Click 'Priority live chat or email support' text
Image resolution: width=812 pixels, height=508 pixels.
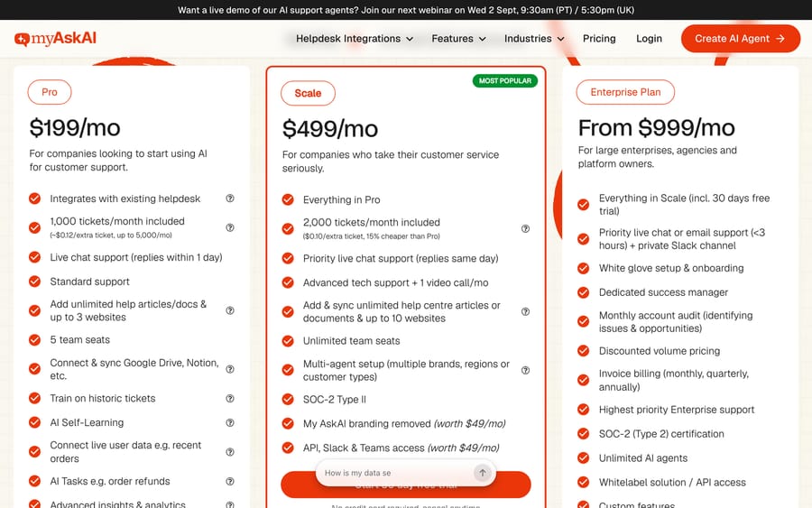click(681, 239)
